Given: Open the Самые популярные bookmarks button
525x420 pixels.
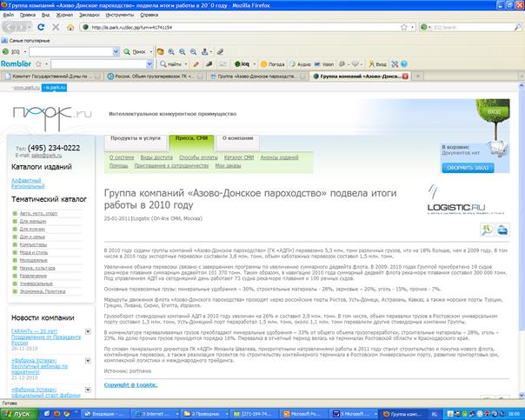Looking at the screenshot, I should coord(26,41).
